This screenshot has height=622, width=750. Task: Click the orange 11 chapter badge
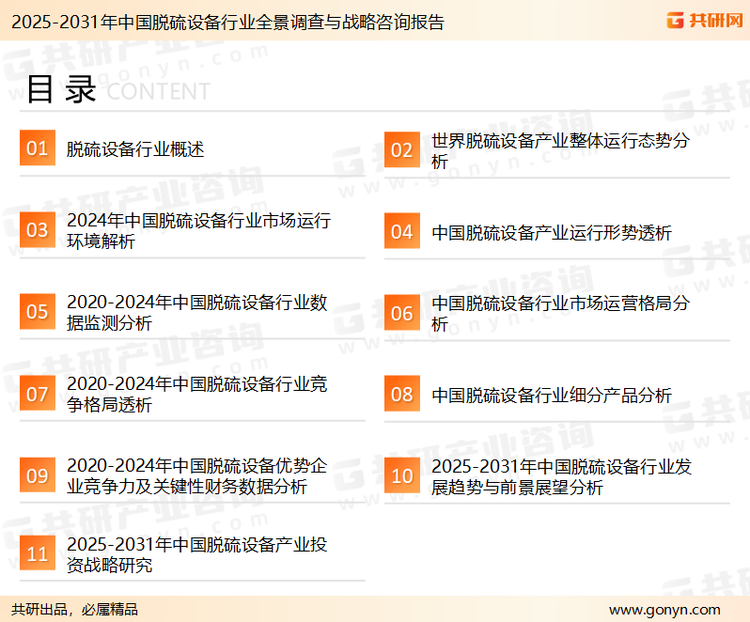pos(37,554)
